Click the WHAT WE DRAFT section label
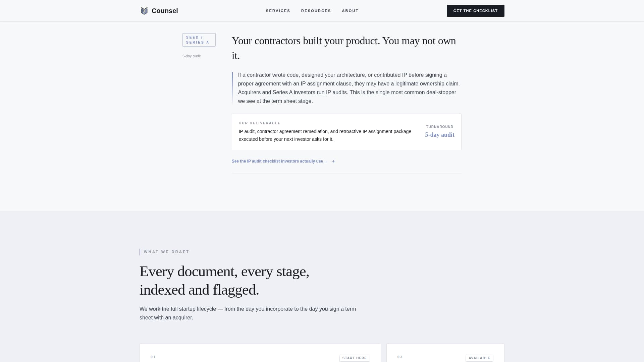 (166, 252)
